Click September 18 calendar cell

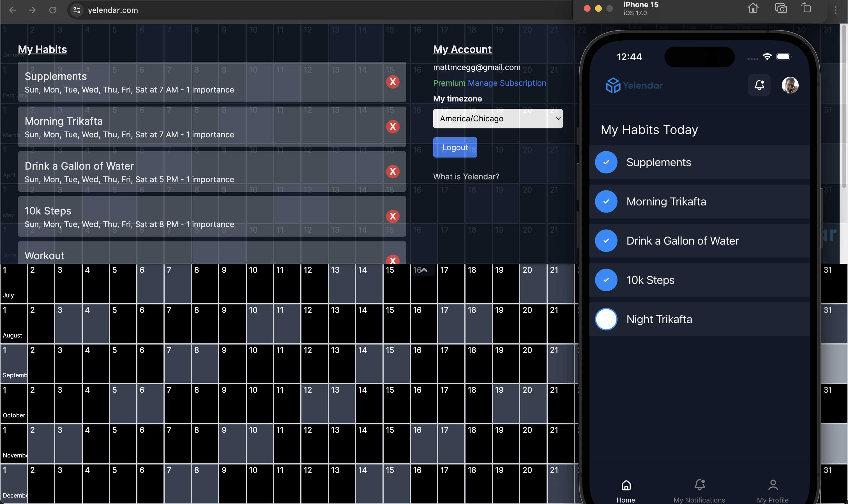pyautogui.click(x=478, y=364)
